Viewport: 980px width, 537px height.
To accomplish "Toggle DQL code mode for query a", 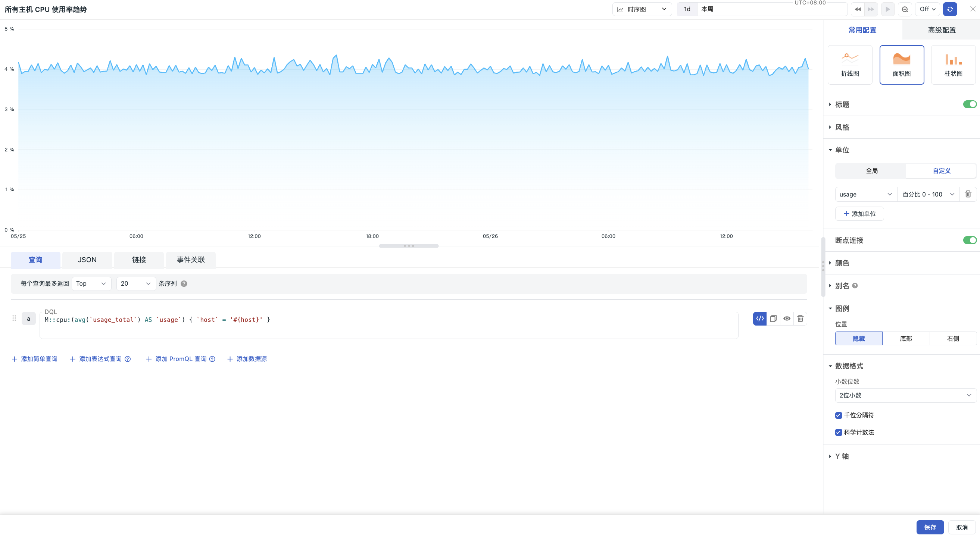I will (x=760, y=318).
